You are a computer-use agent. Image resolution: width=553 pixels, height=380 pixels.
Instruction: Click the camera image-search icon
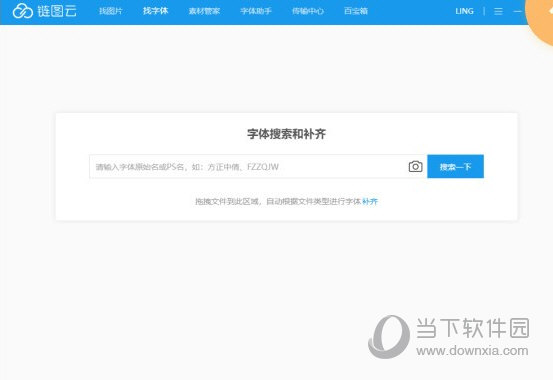tap(415, 167)
